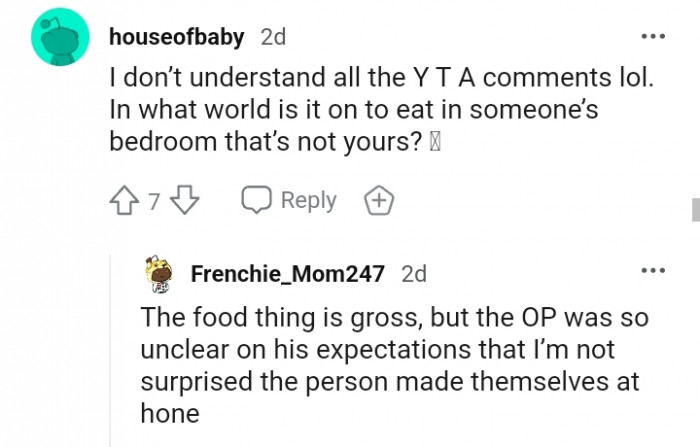Open the more options menu for houseofbaby's comment
Image resolution: width=700 pixels, height=447 pixels.
(652, 37)
